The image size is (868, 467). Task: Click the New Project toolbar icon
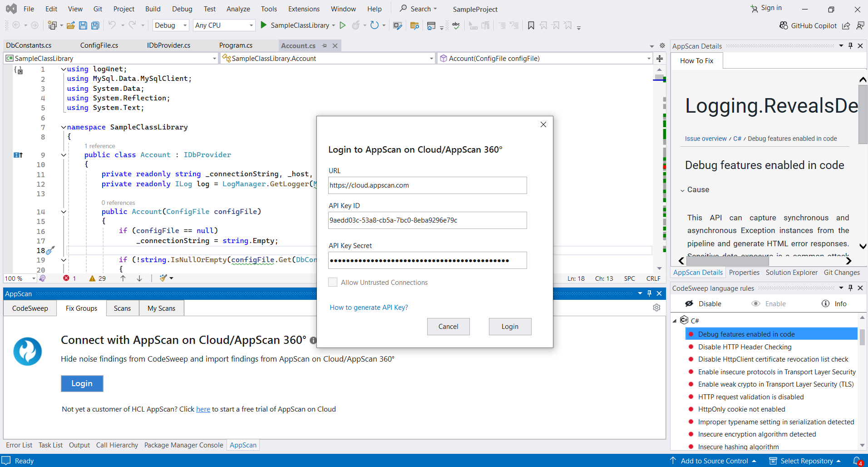pos(52,25)
